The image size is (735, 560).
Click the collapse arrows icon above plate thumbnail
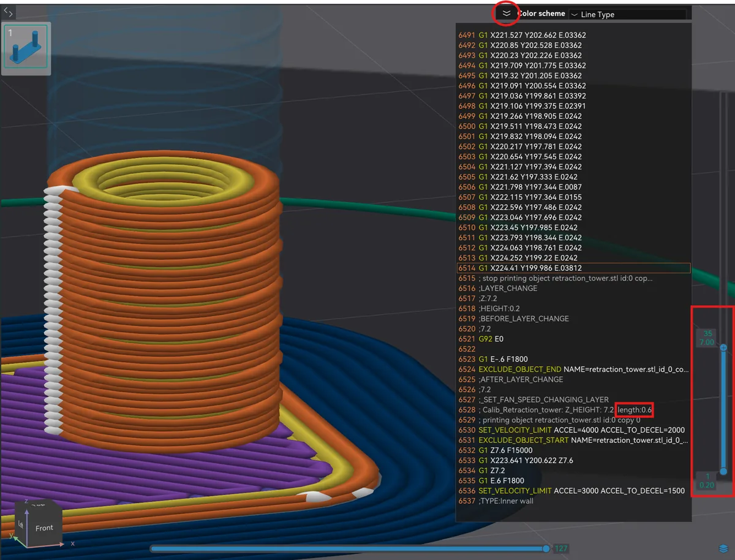click(9, 12)
